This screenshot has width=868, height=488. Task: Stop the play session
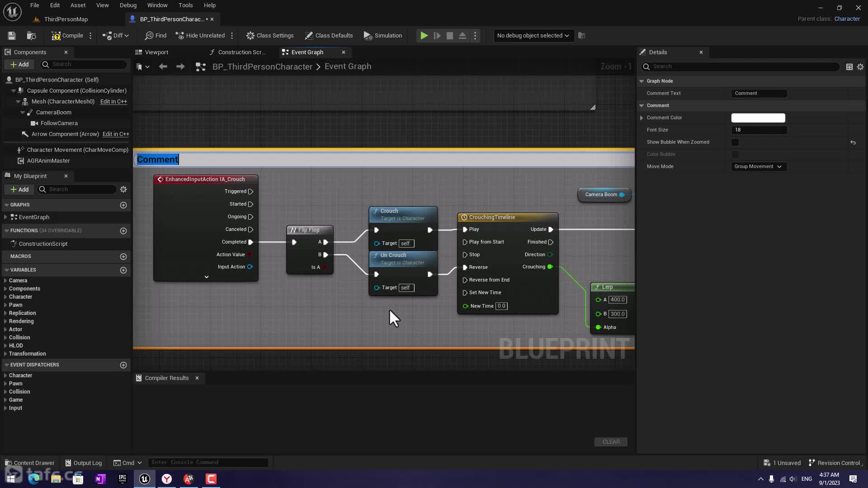point(450,36)
